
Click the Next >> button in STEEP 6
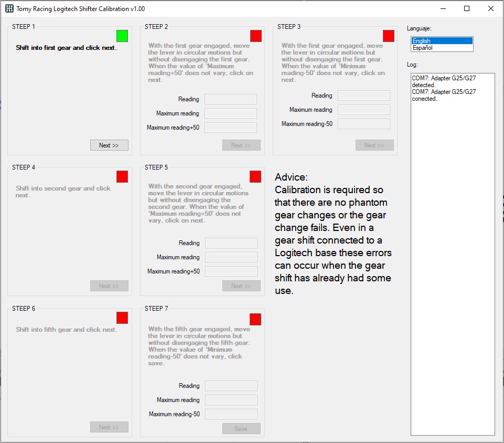pyautogui.click(x=109, y=427)
